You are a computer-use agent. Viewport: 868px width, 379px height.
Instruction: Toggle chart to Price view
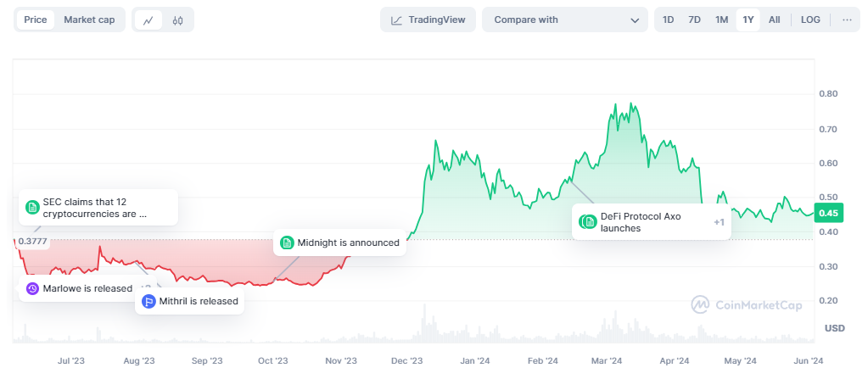point(36,20)
